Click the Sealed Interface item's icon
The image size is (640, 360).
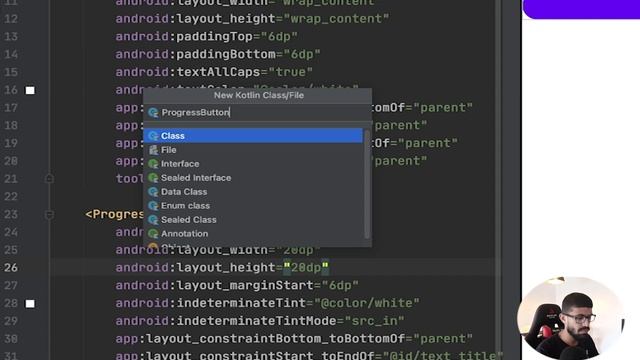[x=153, y=178]
